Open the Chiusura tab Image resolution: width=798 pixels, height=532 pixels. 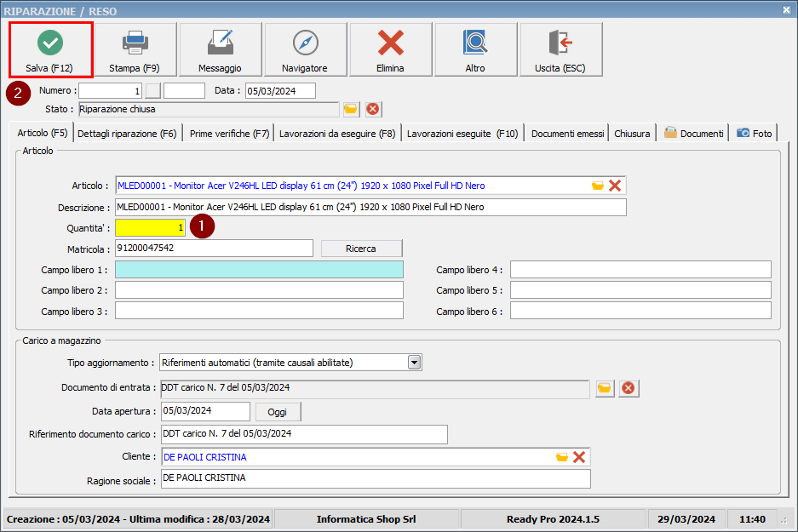632,134
